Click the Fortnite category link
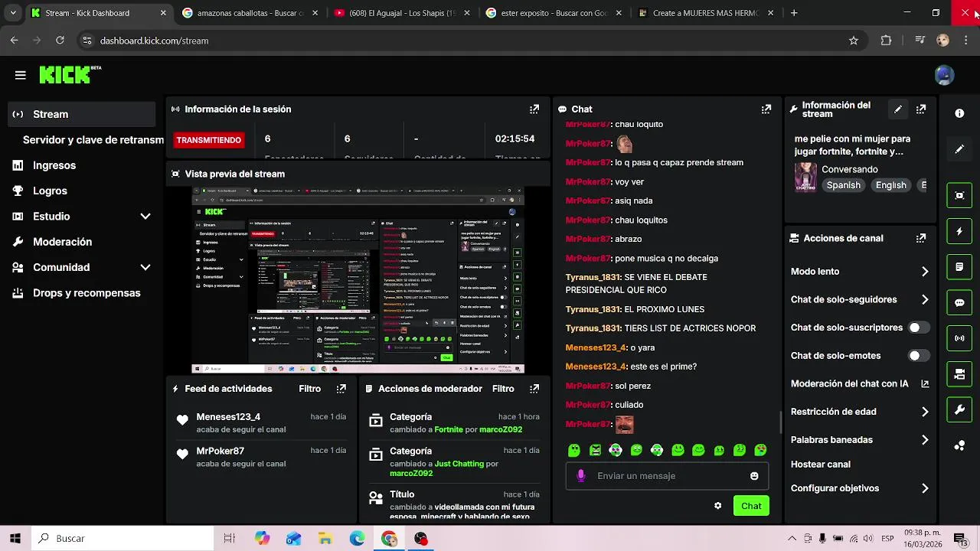Viewport: 980px width, 551px height. [449, 429]
